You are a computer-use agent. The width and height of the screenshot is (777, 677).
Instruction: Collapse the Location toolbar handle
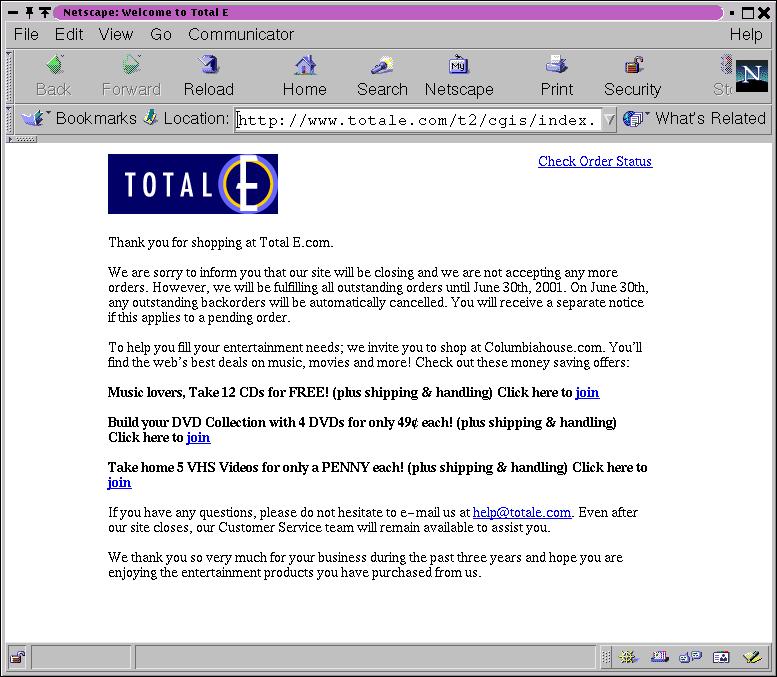point(9,119)
